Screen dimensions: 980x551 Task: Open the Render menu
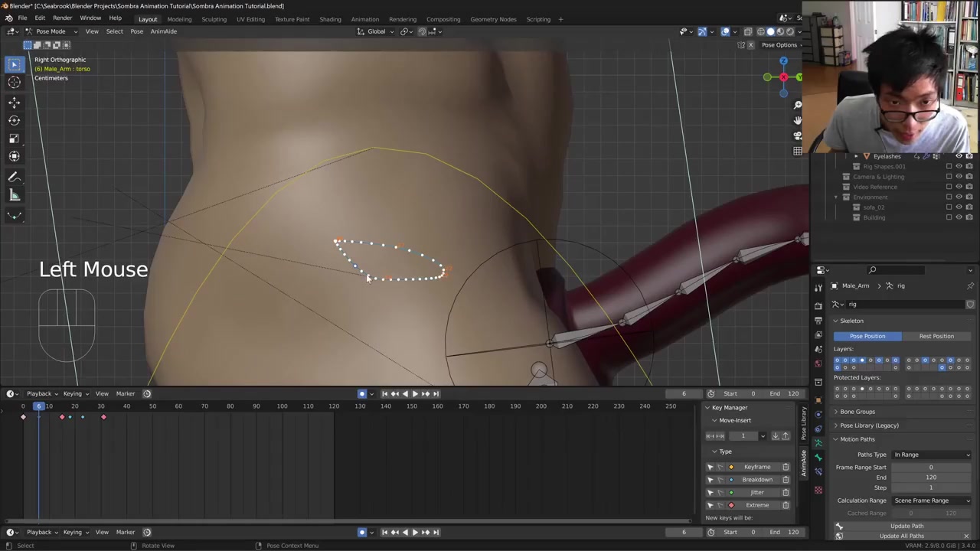[x=62, y=18]
